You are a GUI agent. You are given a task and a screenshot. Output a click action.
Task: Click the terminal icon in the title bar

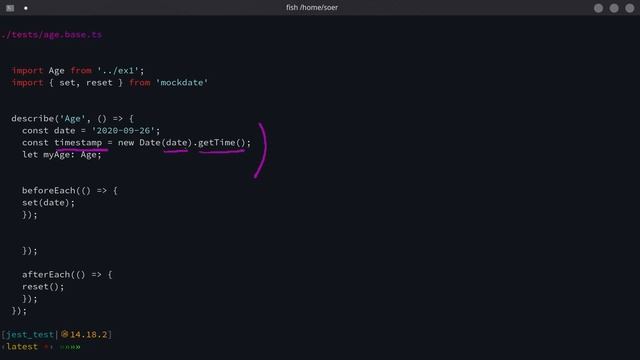(10, 8)
